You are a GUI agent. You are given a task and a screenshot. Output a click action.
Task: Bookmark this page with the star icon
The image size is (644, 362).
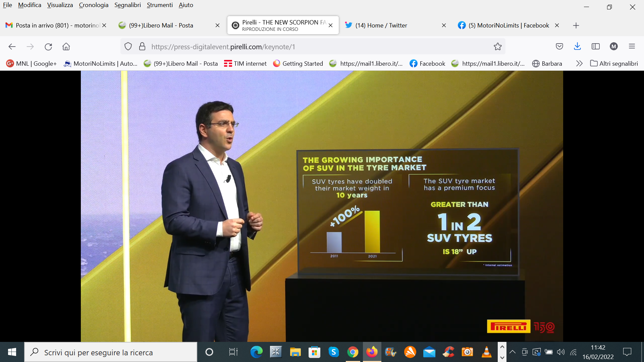click(497, 47)
